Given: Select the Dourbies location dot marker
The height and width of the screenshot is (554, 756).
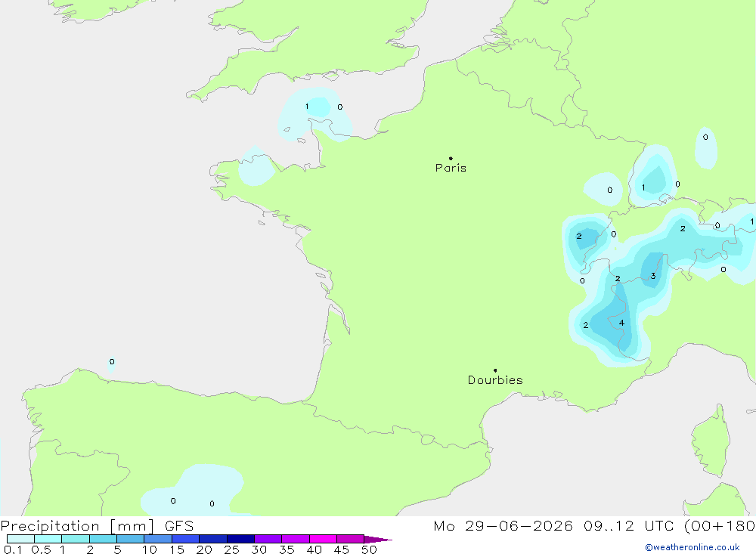Looking at the screenshot, I should tap(495, 370).
